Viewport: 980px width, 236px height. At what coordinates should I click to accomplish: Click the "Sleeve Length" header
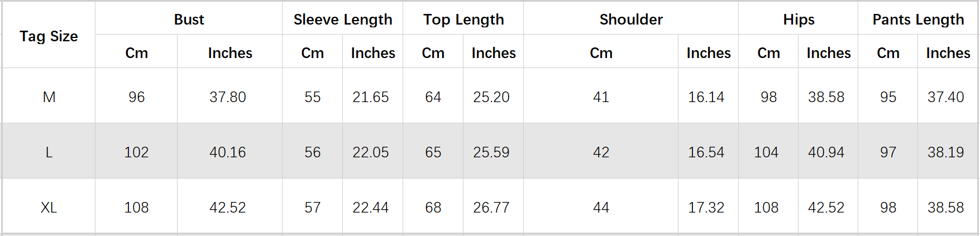pyautogui.click(x=343, y=20)
